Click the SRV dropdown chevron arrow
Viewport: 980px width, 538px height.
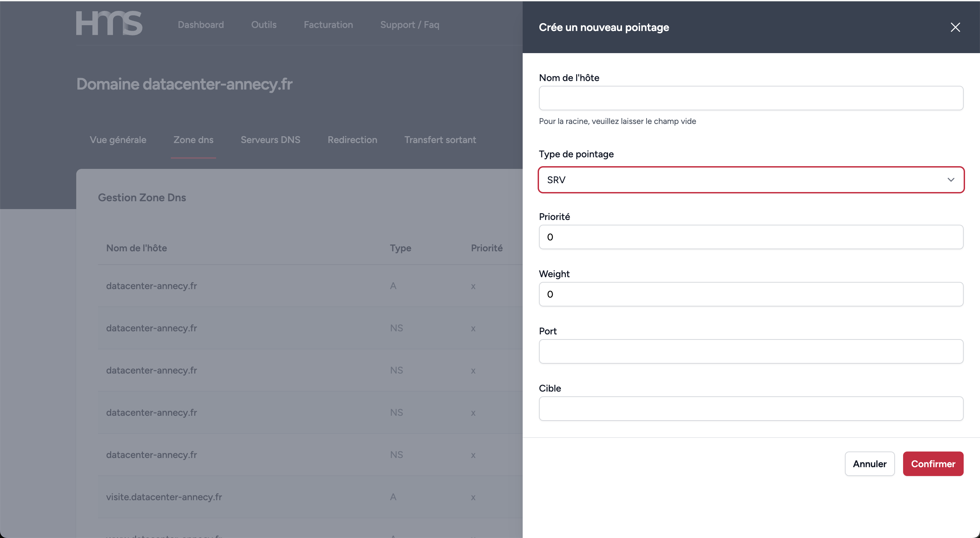[951, 180]
